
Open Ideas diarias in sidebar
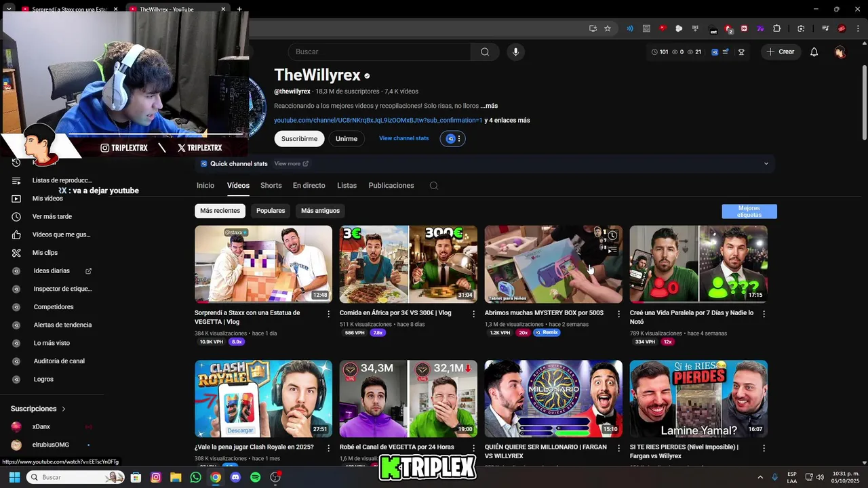point(52,270)
